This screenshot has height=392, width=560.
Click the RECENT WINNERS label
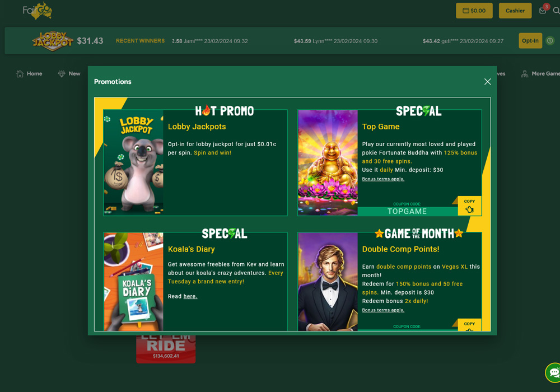coord(141,41)
